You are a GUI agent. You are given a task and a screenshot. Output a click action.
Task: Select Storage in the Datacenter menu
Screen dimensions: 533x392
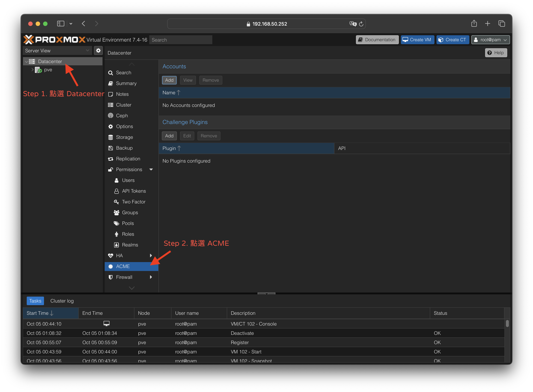coord(124,137)
